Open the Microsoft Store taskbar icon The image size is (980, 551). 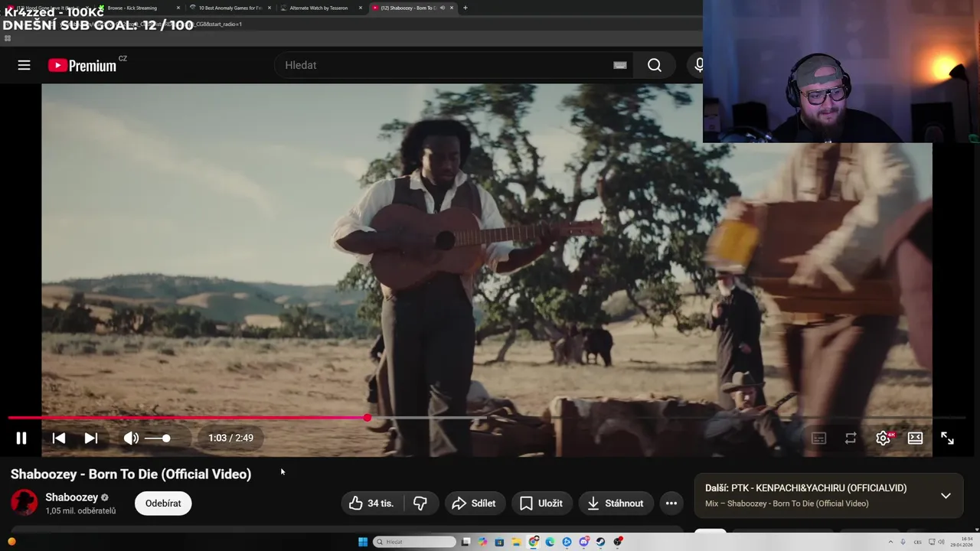point(499,542)
